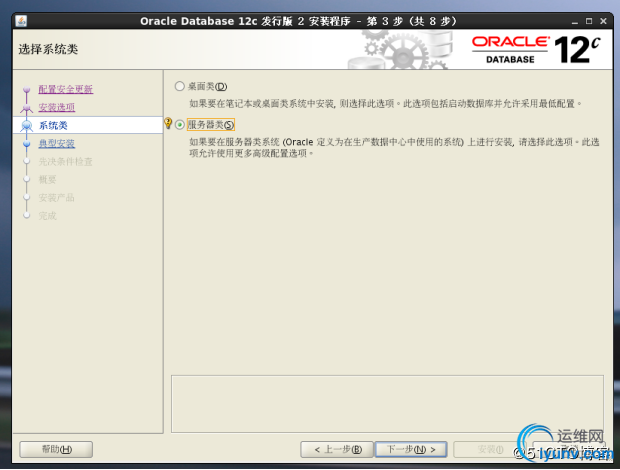Click the 典型安装 step bullet icon
The image size is (620, 470).
(x=26, y=144)
